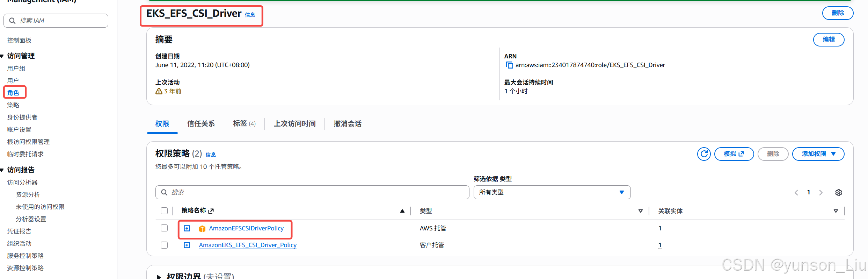868x279 pixels.
Task: Click the refresh permissions policies icon
Action: [704, 154]
